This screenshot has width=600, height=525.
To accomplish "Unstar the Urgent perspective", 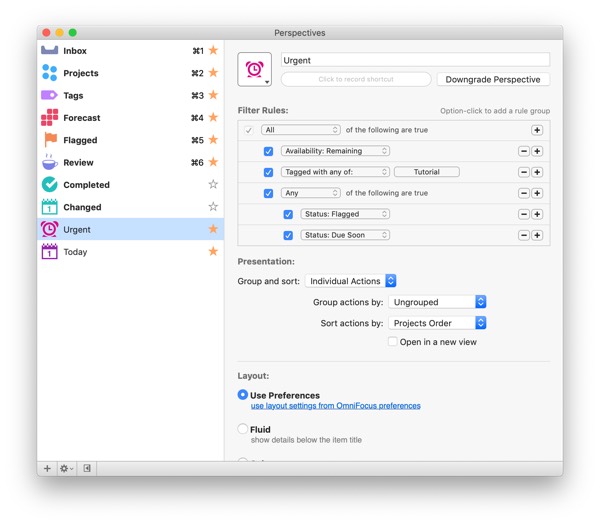I will click(x=213, y=229).
